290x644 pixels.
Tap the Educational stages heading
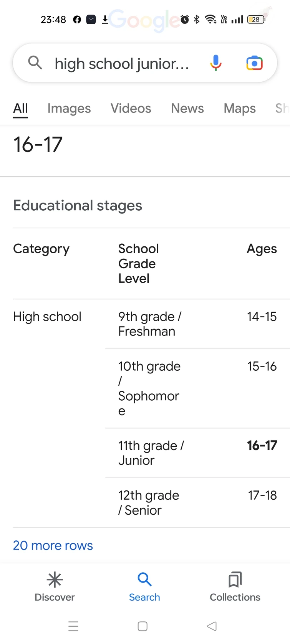(x=78, y=206)
